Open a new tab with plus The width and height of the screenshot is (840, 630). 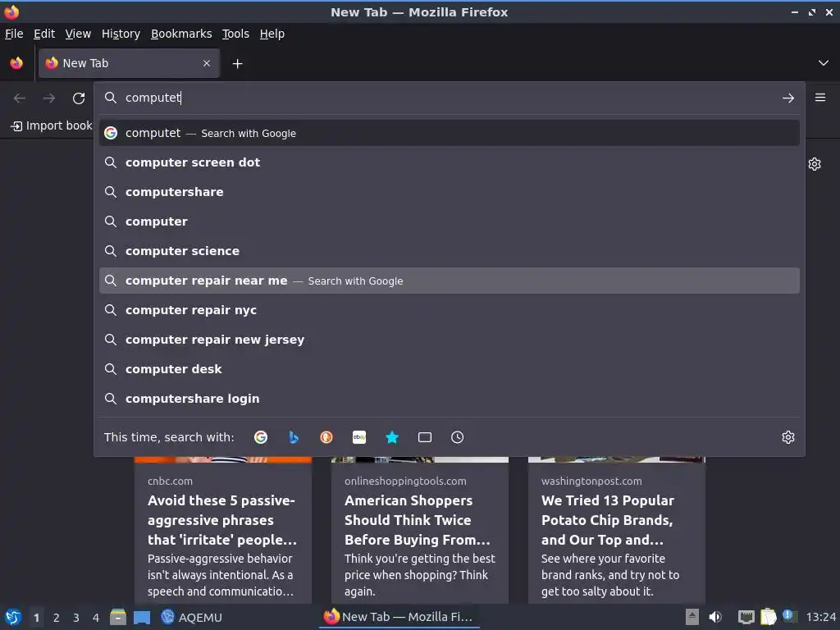[x=237, y=64]
